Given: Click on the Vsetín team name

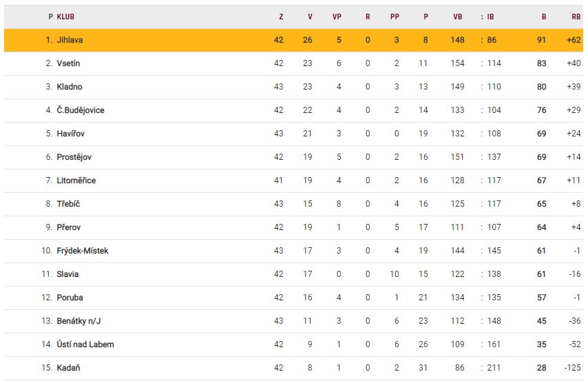Looking at the screenshot, I should coord(68,63).
